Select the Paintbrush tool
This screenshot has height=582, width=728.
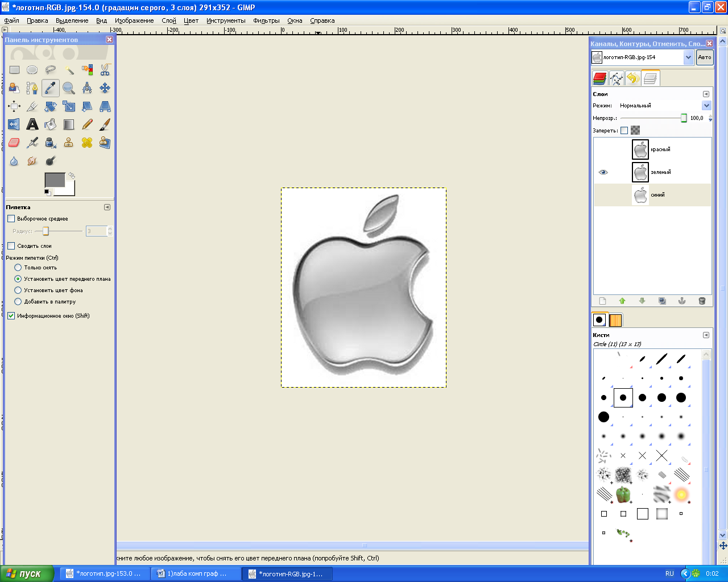[105, 124]
